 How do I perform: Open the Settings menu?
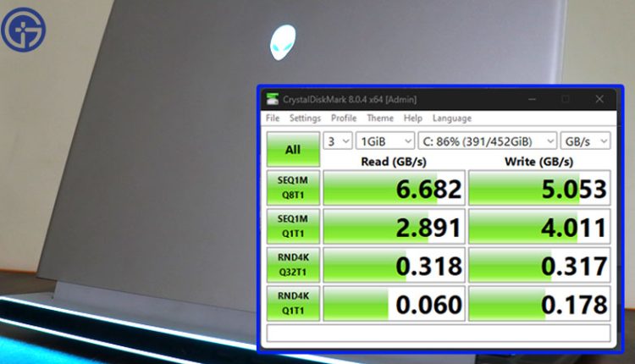click(305, 119)
